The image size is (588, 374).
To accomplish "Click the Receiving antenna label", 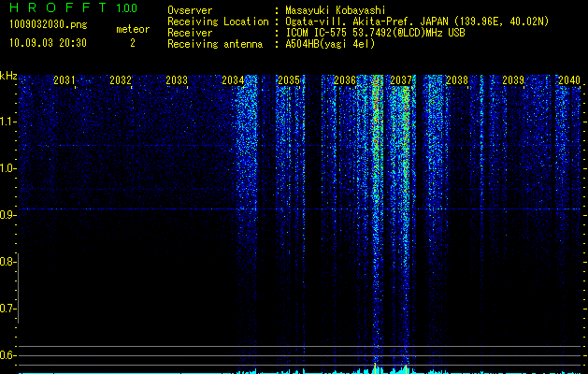I will [215, 44].
